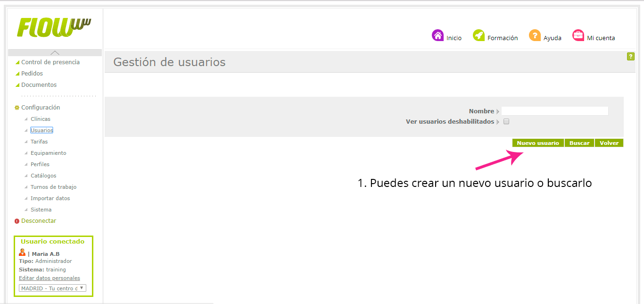This screenshot has width=644, height=304.
Task: Click the Usuario conectado title
Action: 52,241
